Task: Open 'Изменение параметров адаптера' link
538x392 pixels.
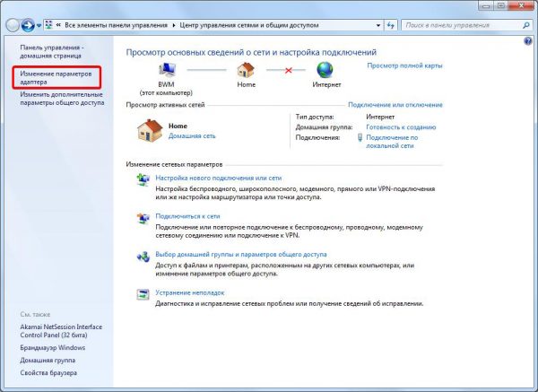Action: click(x=56, y=78)
